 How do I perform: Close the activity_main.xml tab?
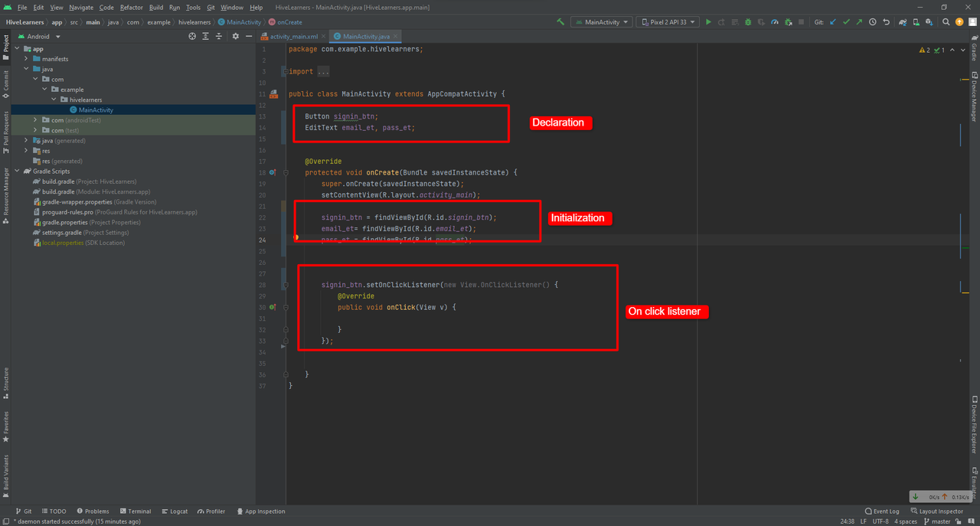[x=324, y=36]
